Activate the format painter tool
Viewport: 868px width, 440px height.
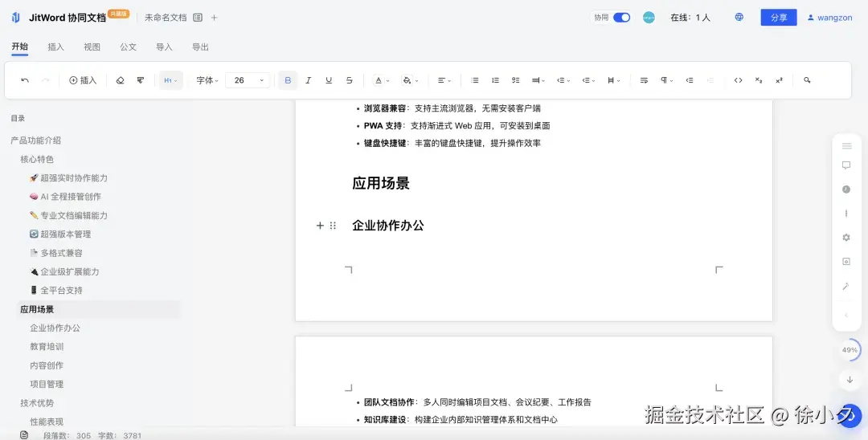click(x=141, y=80)
